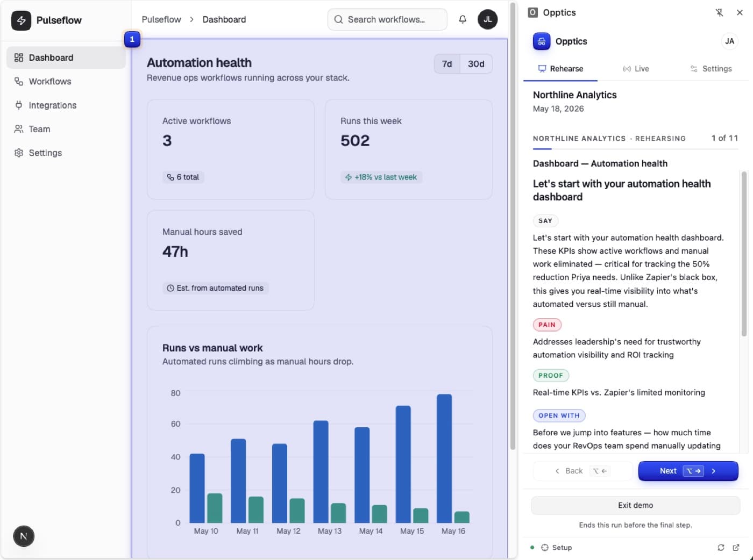Click the round N badge at bottom left
The height and width of the screenshot is (560, 753).
pyautogui.click(x=24, y=536)
